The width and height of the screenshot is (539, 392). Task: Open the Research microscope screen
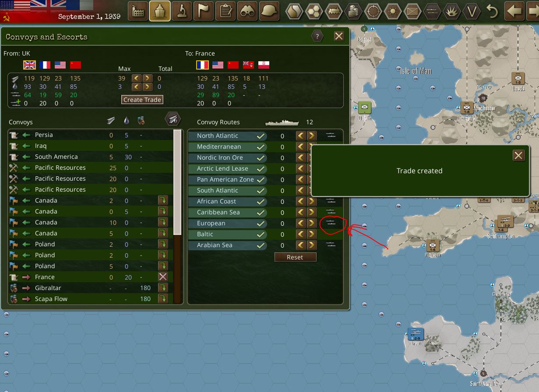[x=182, y=11]
